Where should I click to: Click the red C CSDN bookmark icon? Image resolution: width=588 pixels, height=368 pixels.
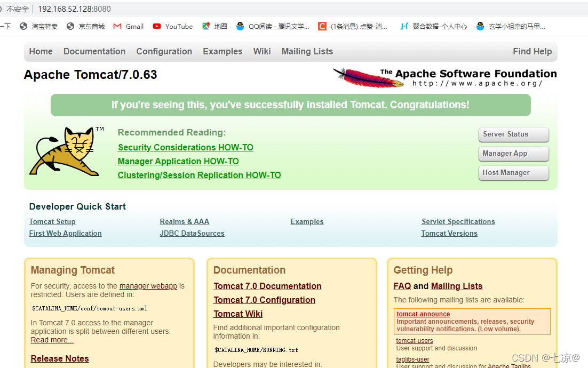pos(322,26)
